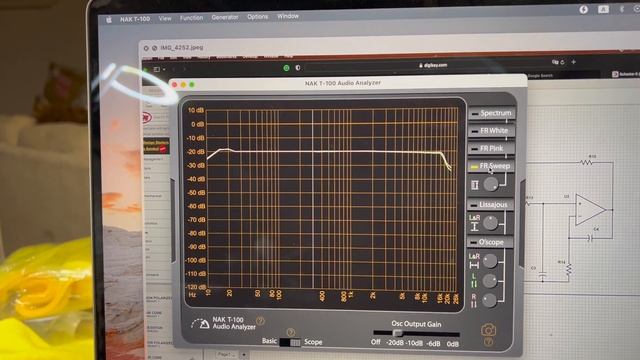
Task: Click the '-20 dB' axis label
Action: pyautogui.click(x=196, y=152)
